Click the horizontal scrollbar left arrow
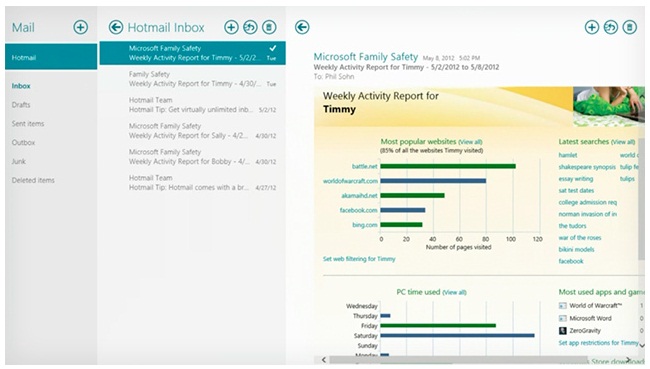The width and height of the screenshot is (650, 369). [x=324, y=360]
